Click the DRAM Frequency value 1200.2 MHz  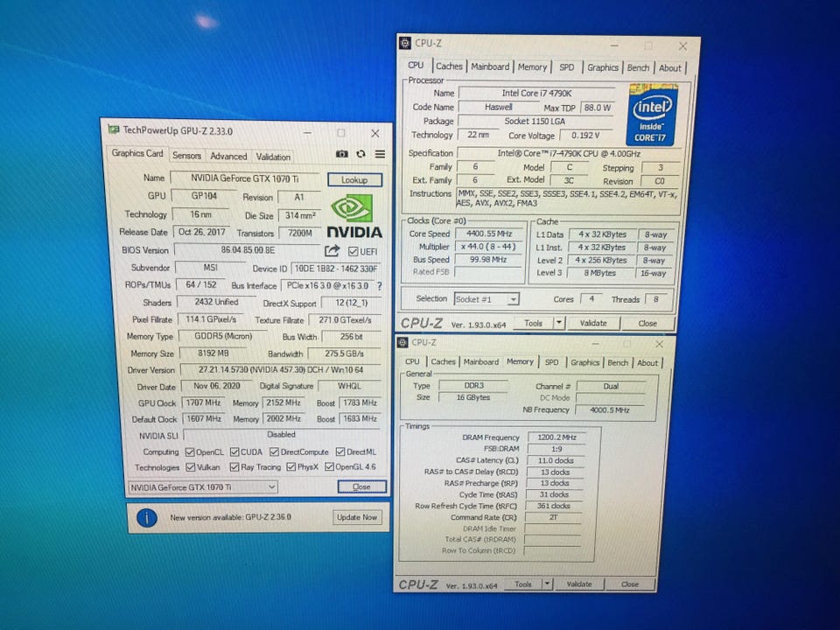[557, 437]
